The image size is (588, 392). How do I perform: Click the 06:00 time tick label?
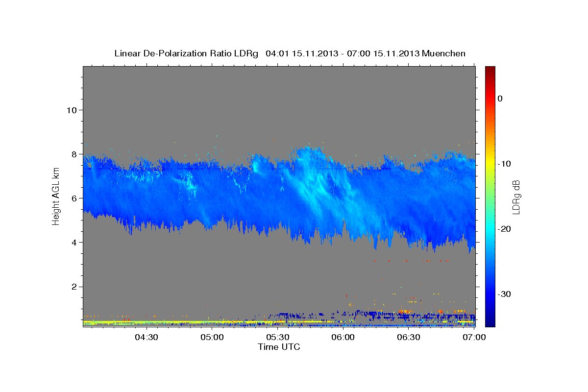point(343,337)
